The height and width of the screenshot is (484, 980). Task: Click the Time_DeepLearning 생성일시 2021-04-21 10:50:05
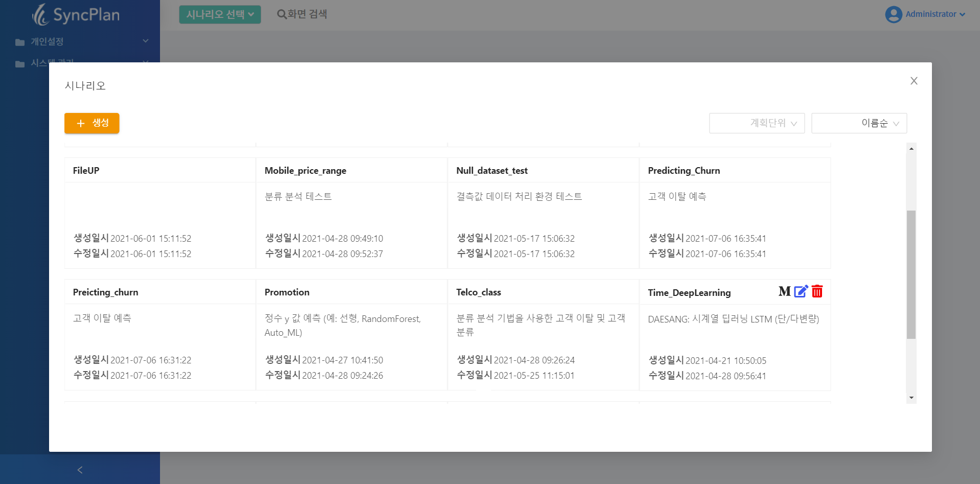pyautogui.click(x=708, y=361)
